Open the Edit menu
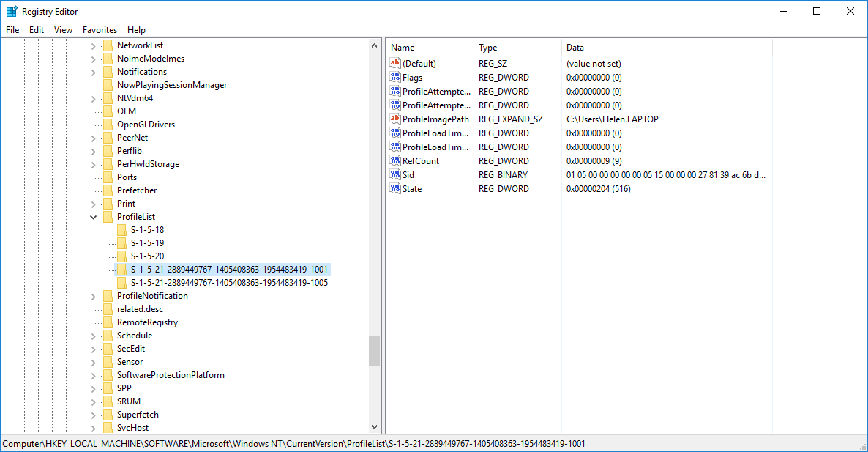Image resolution: width=868 pixels, height=452 pixels. (x=37, y=30)
